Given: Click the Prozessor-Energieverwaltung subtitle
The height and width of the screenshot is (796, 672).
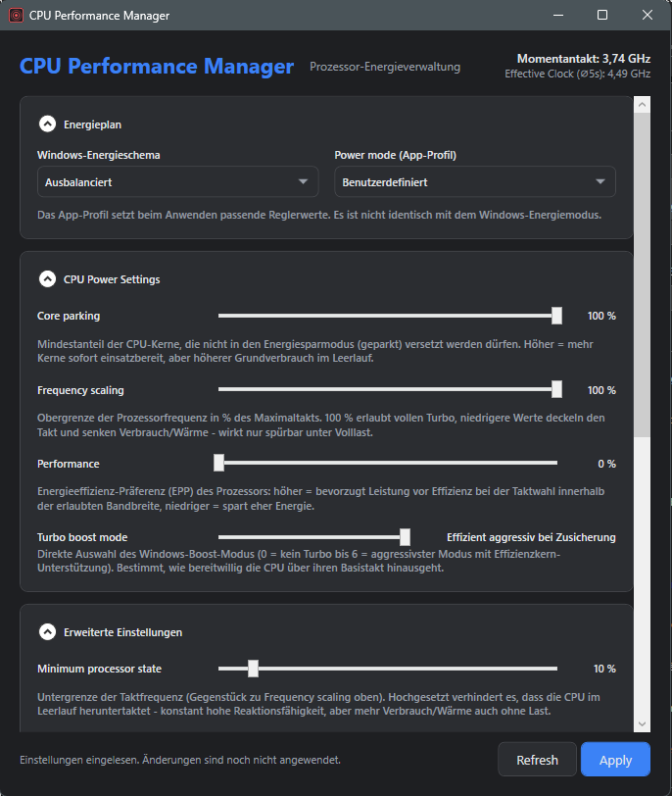Looking at the screenshot, I should click(x=385, y=67).
